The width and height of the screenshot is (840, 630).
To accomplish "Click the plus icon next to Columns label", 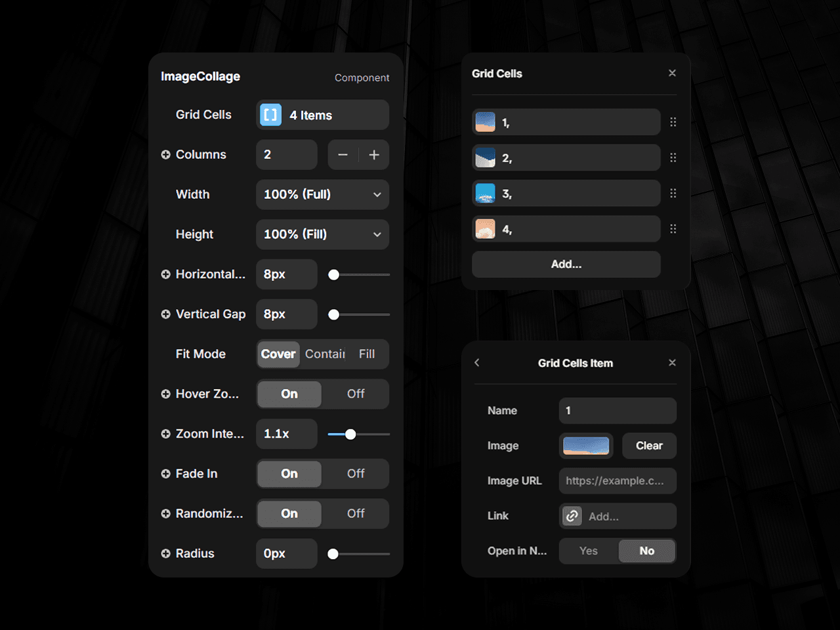I will coord(165,155).
